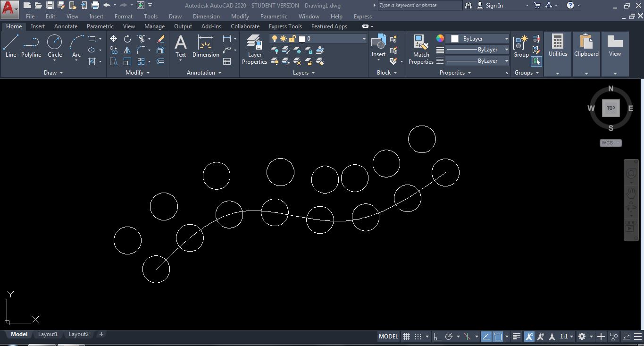The image size is (644, 346).
Task: Insert a multiline Text object
Action: (181, 45)
